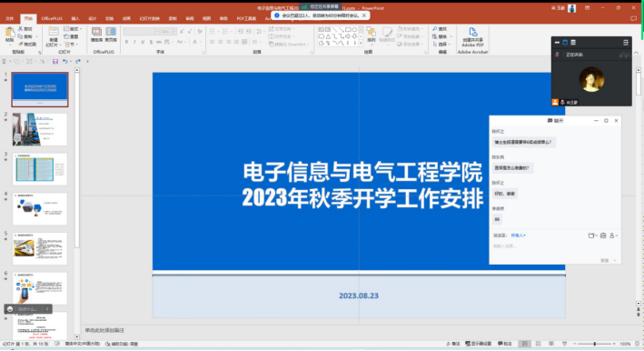Toggle the 备注 notes pane in status bar

click(x=452, y=344)
